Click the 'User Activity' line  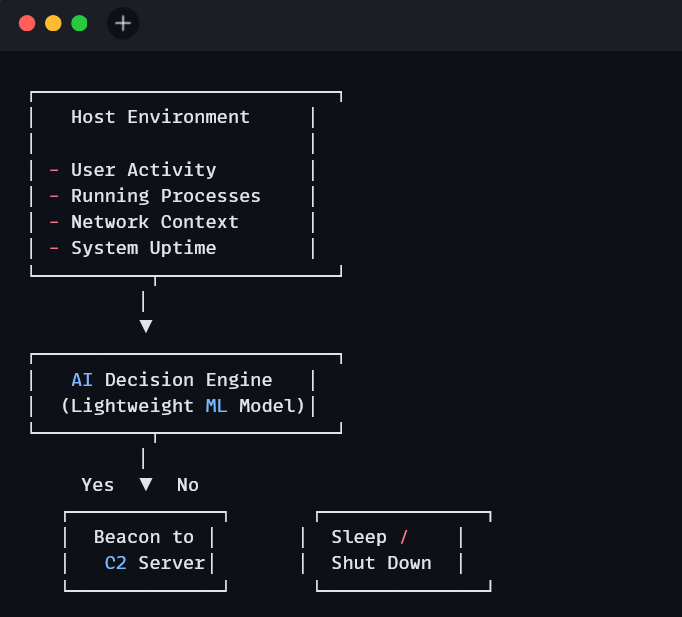[144, 170]
